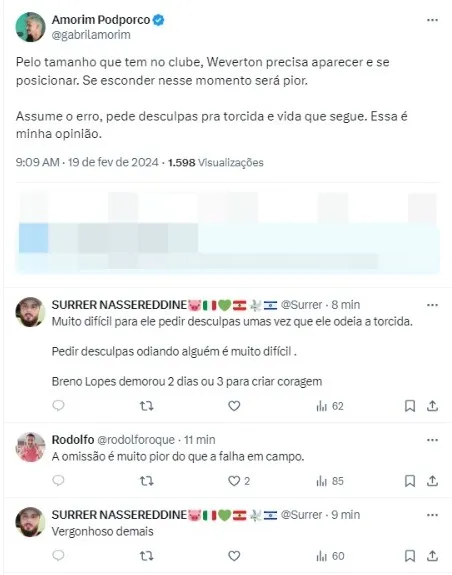Bookmark Surrer's 8 min reply
The width and height of the screenshot is (452, 575).
(x=409, y=406)
